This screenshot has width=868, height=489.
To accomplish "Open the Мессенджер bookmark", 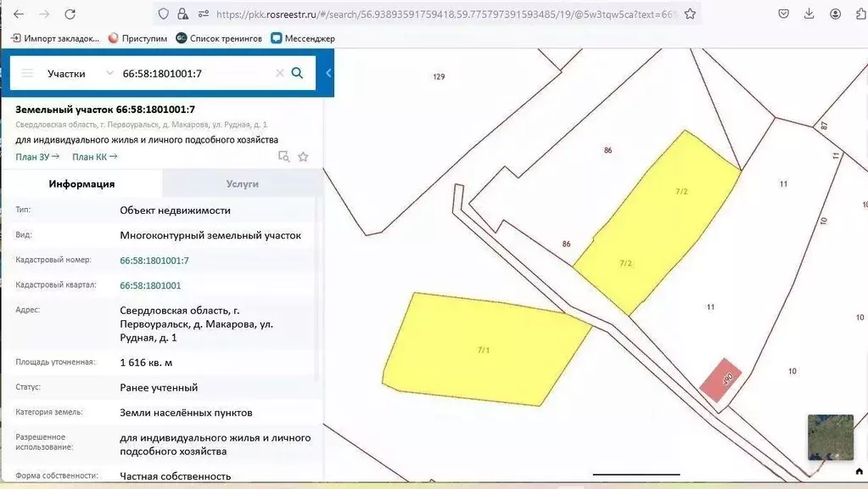I will 303,38.
